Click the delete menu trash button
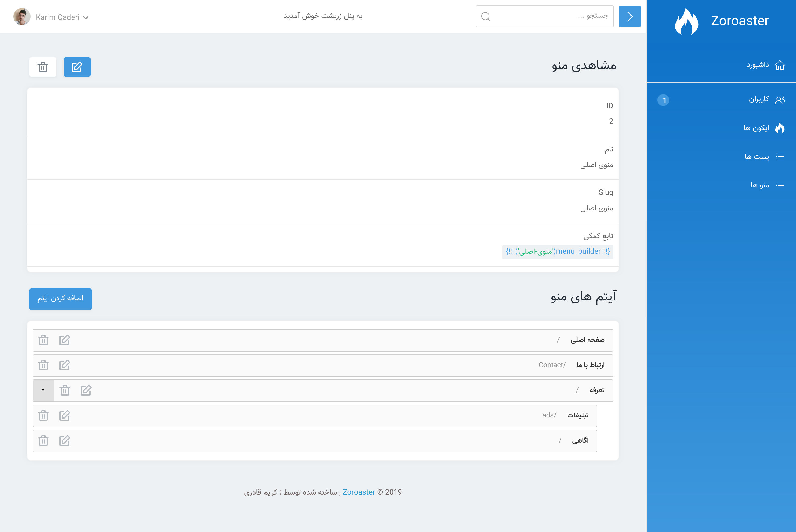This screenshot has height=532, width=796. pyautogui.click(x=43, y=67)
